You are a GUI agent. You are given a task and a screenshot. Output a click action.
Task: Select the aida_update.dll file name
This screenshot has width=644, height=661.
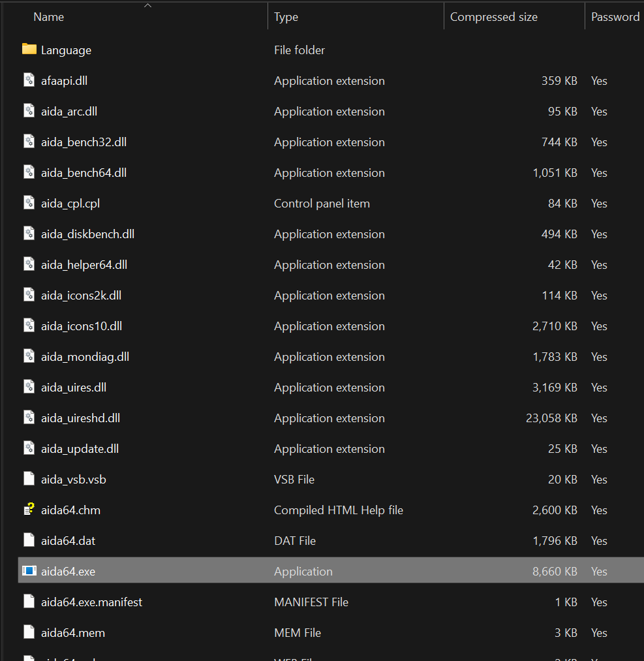coord(80,449)
